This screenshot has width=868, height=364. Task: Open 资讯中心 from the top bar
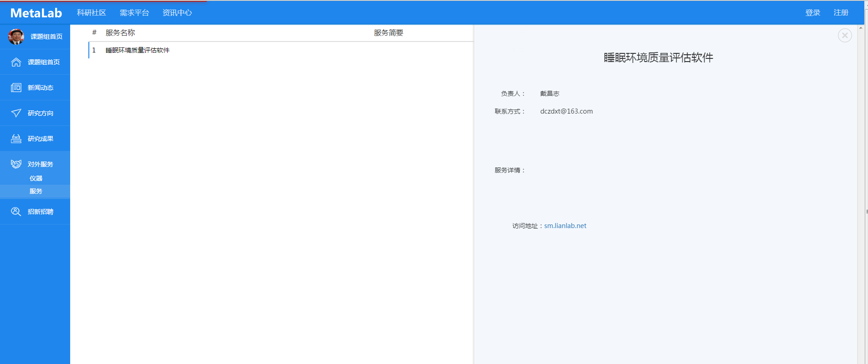177,13
